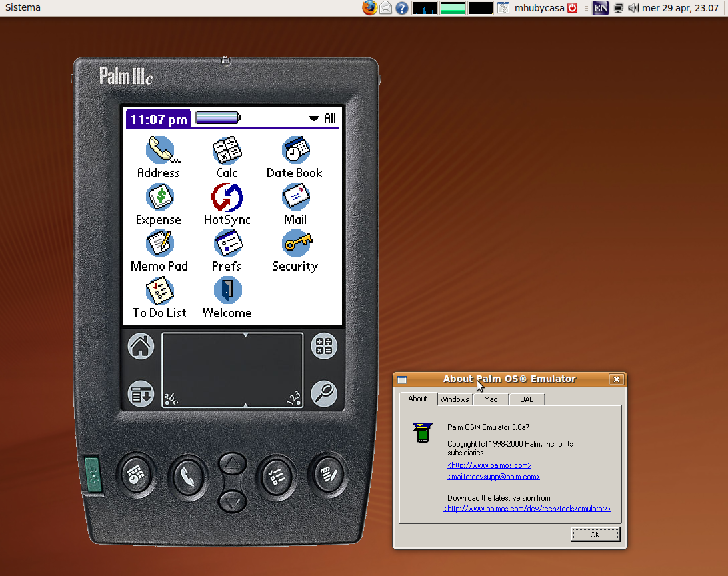
Task: Push the To Do hardware button
Action: click(x=276, y=477)
